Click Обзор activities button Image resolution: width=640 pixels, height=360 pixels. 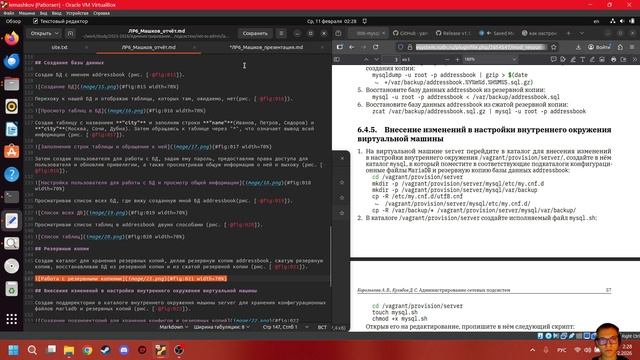click(13, 21)
